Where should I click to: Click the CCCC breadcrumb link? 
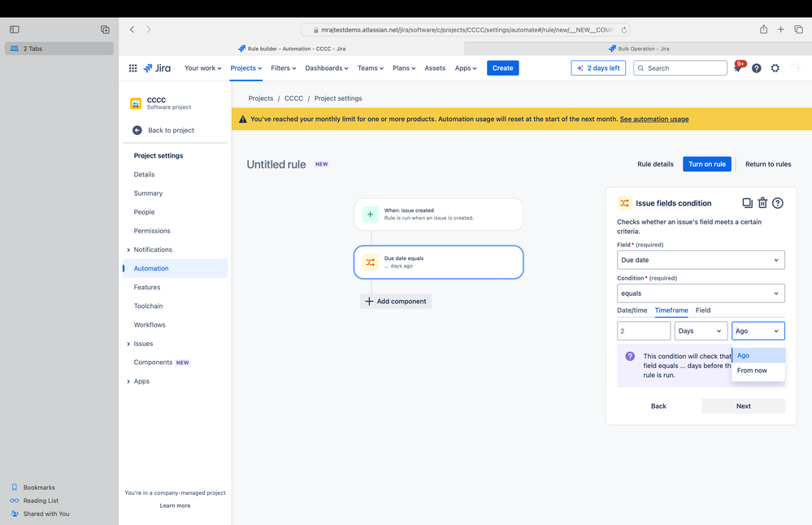[293, 98]
